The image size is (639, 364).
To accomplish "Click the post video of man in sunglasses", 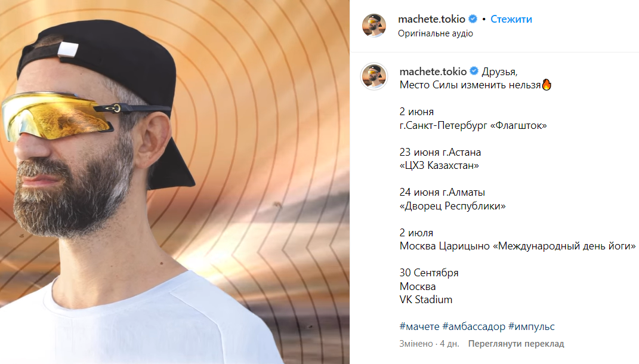I will point(174,182).
